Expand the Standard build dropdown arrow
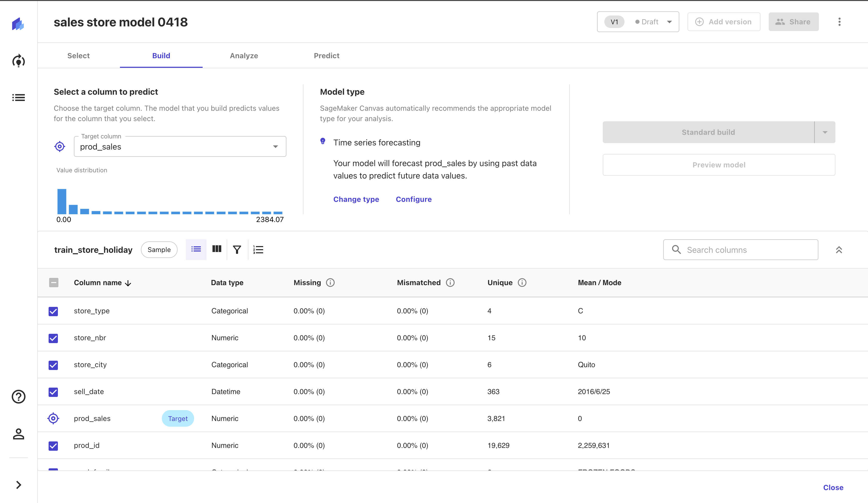This screenshot has width=868, height=503. [x=825, y=132]
